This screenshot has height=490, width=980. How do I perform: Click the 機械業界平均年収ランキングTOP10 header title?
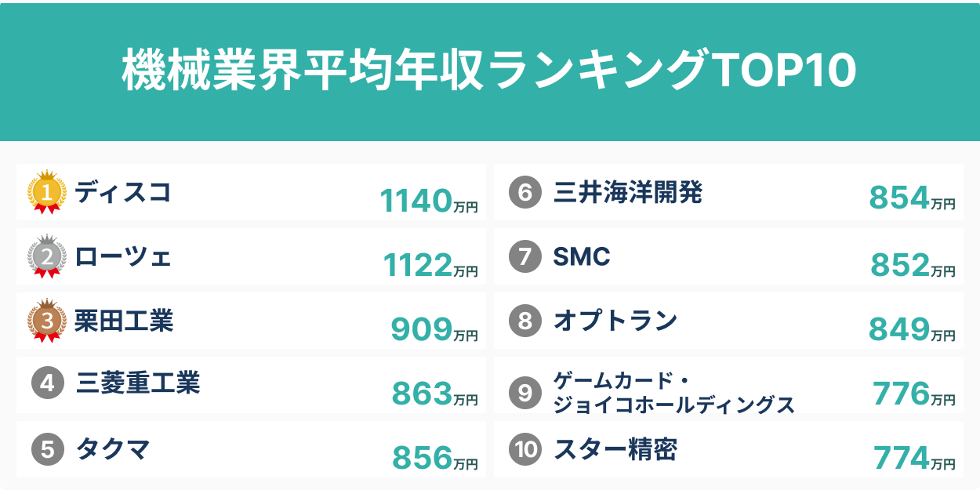489,71
